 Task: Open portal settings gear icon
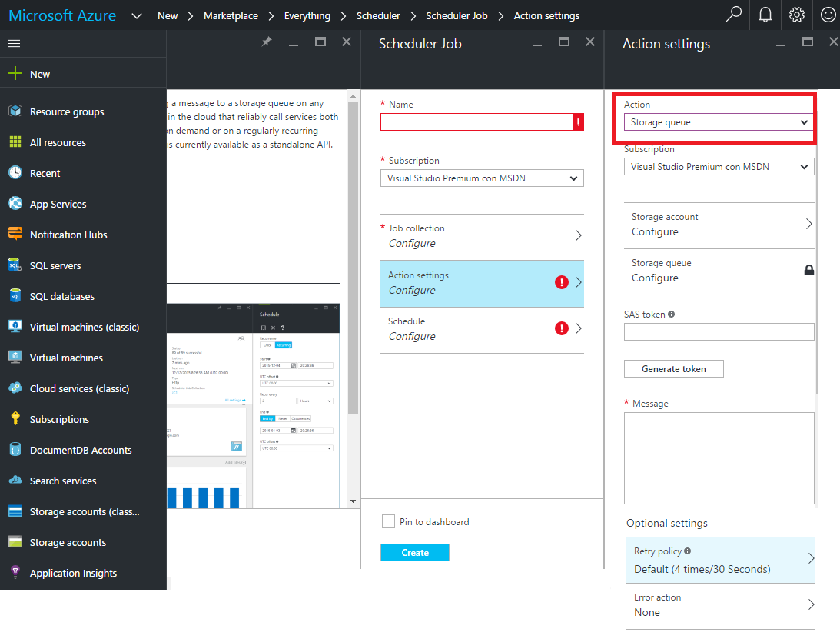[797, 15]
